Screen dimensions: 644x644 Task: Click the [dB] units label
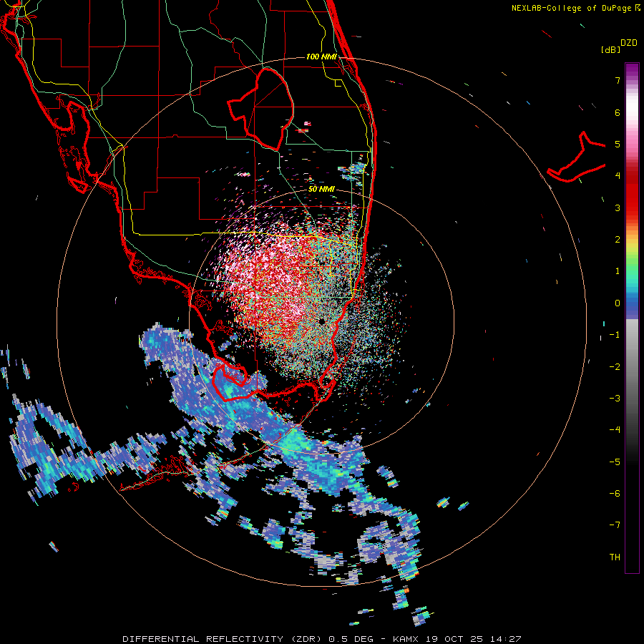(x=610, y=49)
